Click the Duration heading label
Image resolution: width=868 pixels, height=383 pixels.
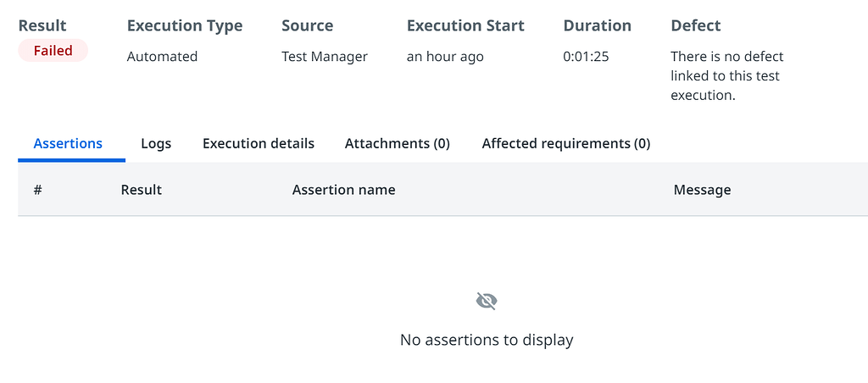pos(597,25)
